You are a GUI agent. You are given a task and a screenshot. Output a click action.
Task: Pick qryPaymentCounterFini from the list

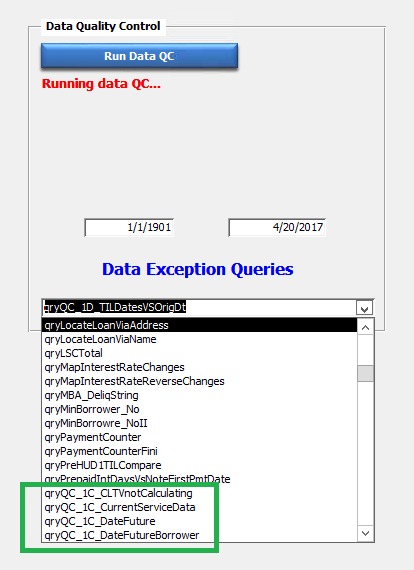200,451
